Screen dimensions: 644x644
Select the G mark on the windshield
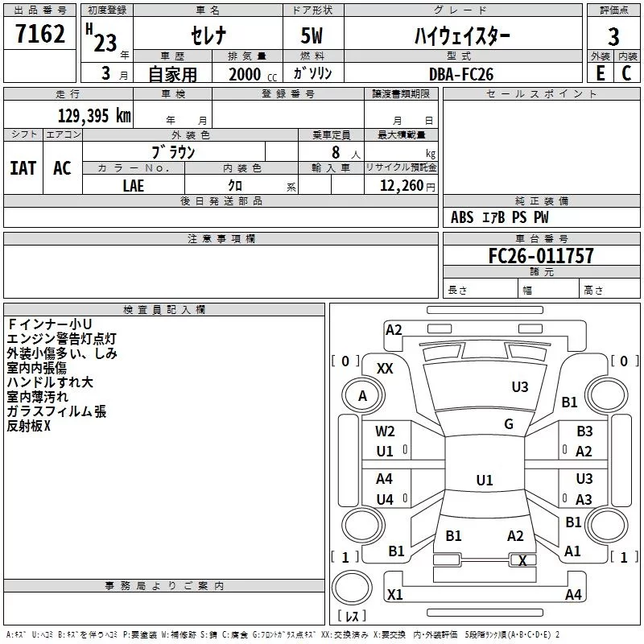click(509, 424)
